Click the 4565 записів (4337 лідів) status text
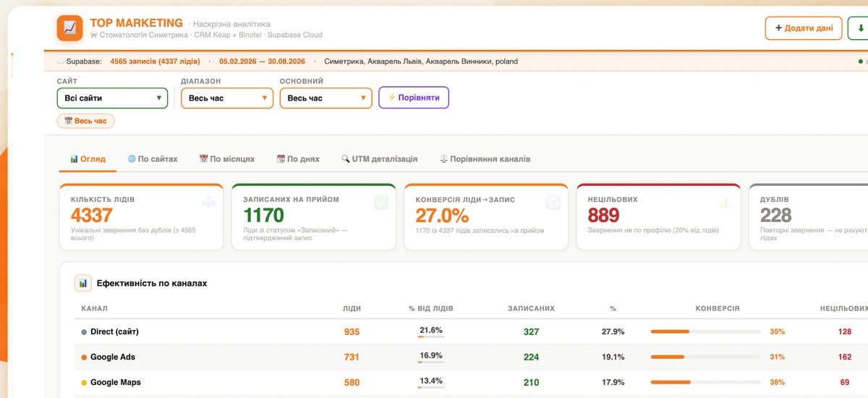868x398 pixels. click(156, 62)
